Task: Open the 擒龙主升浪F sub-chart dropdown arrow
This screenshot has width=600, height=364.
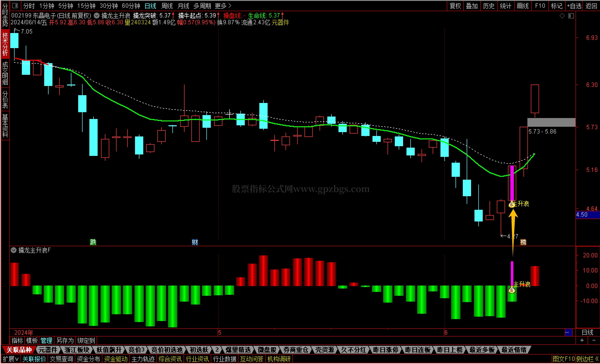Action: [x=14, y=250]
